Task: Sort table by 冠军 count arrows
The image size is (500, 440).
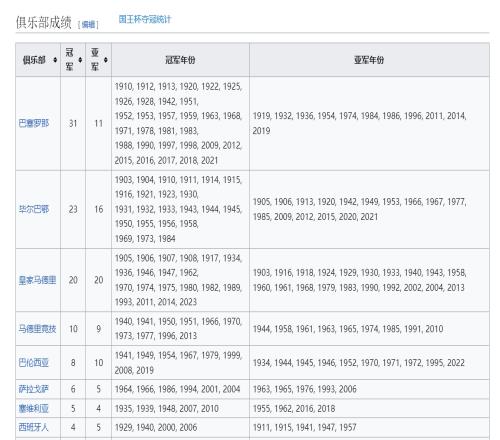Action: (80, 60)
